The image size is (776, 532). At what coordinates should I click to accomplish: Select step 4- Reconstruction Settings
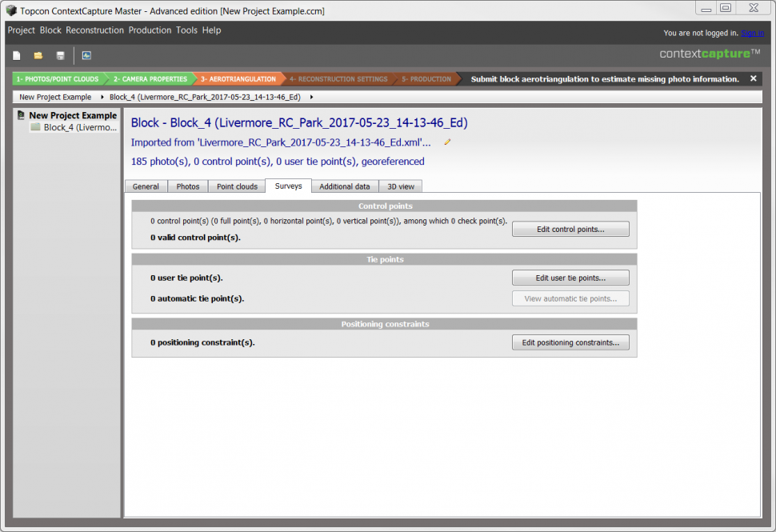point(338,78)
